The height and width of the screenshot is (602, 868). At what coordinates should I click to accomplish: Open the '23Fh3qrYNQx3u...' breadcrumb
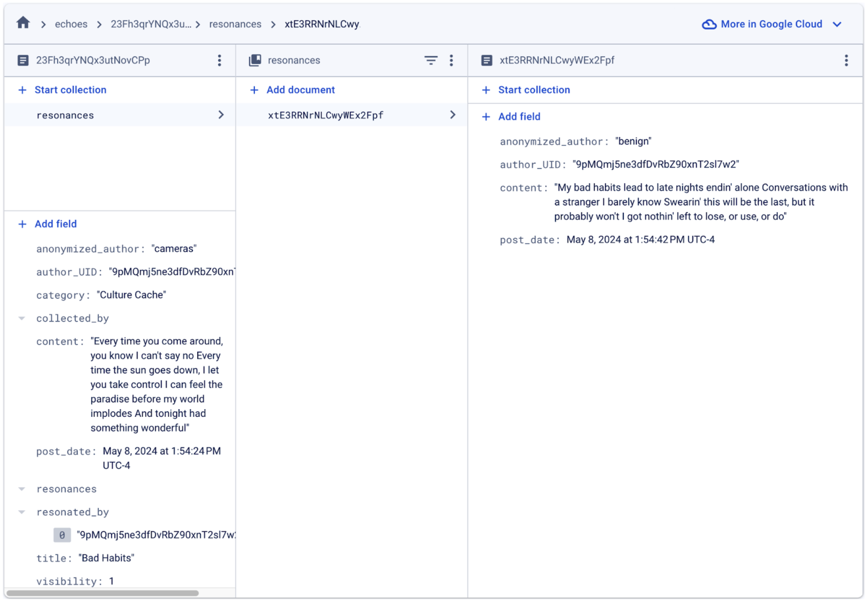[151, 24]
